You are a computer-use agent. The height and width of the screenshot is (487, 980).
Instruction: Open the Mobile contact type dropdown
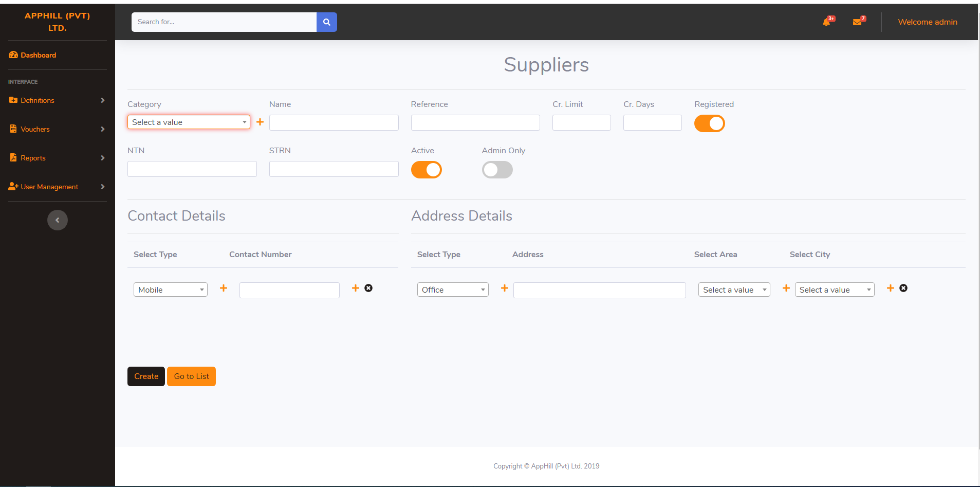click(x=170, y=290)
